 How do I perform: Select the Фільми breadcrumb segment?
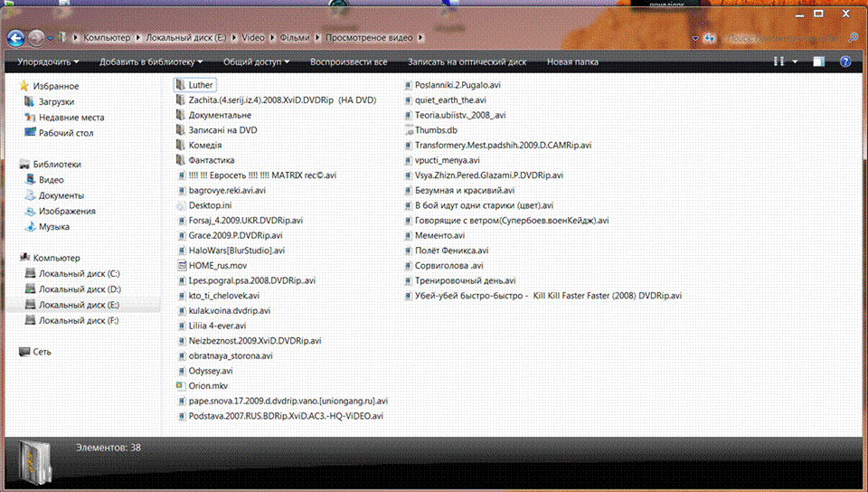295,38
